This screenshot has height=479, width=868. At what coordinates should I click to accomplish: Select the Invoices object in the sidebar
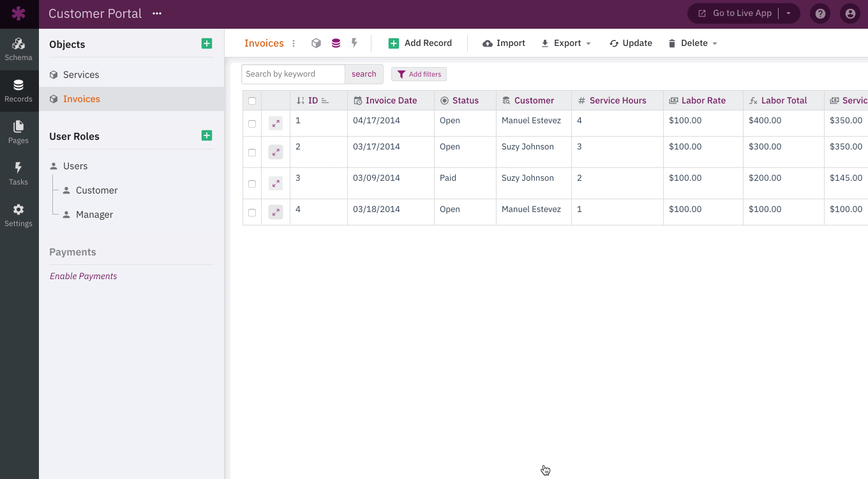click(x=131, y=99)
